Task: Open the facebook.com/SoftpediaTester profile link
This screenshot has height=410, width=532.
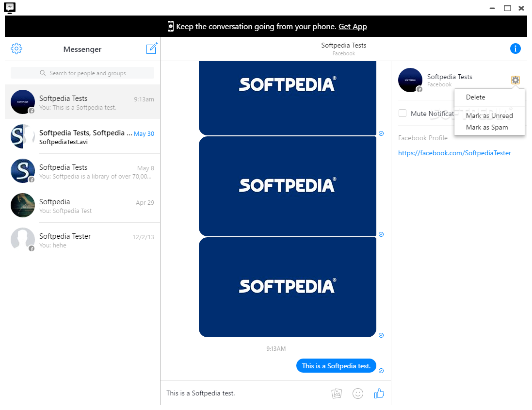Action: [x=454, y=153]
